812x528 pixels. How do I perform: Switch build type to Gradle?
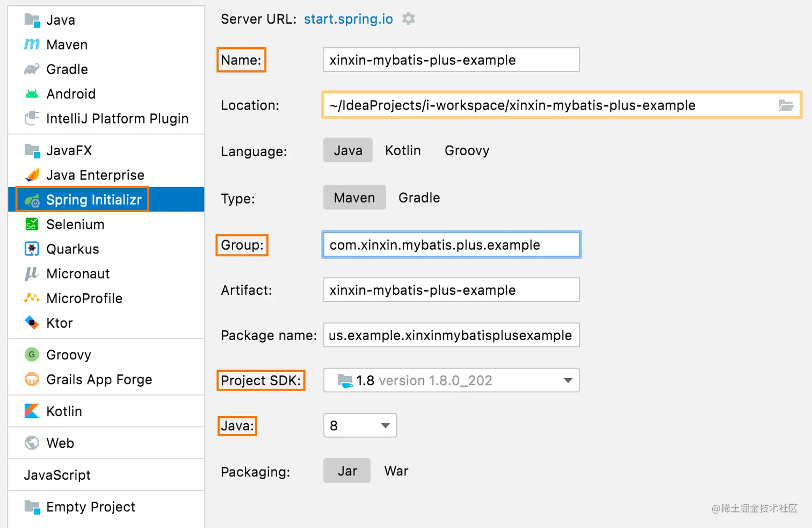point(419,198)
